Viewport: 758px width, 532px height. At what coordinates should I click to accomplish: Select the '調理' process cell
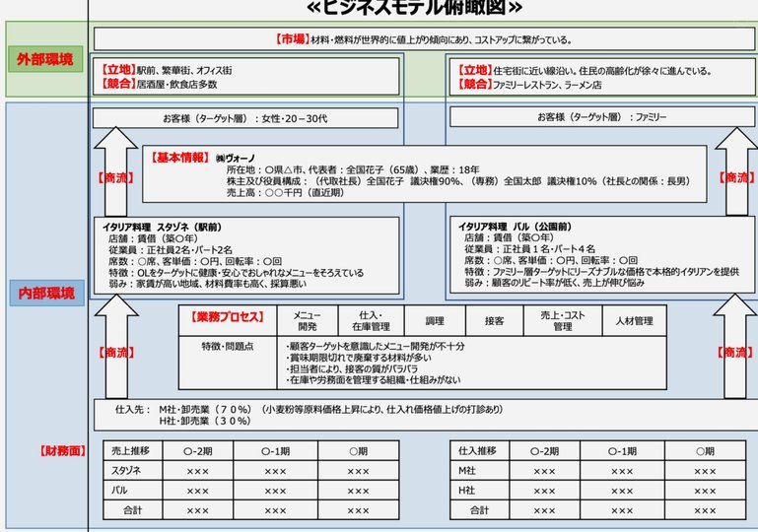click(435, 320)
